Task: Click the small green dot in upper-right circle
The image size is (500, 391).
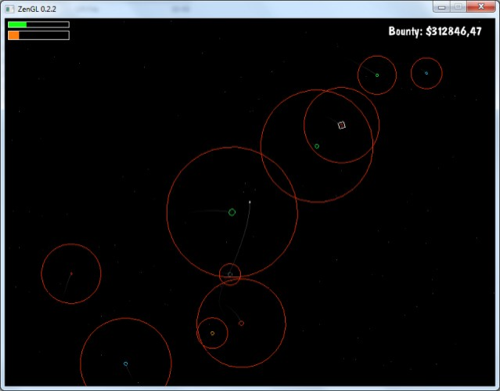Action: (377, 75)
